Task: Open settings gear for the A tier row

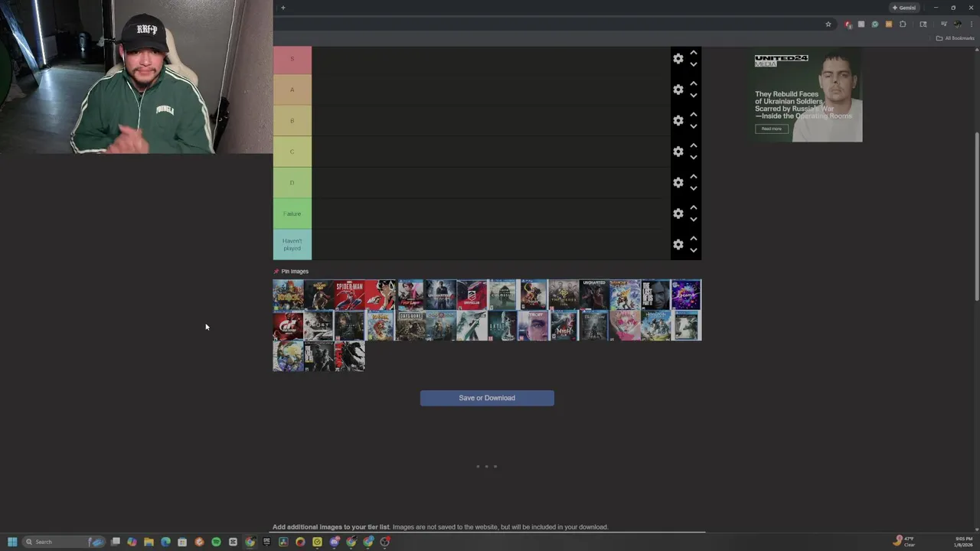Action: coord(678,90)
